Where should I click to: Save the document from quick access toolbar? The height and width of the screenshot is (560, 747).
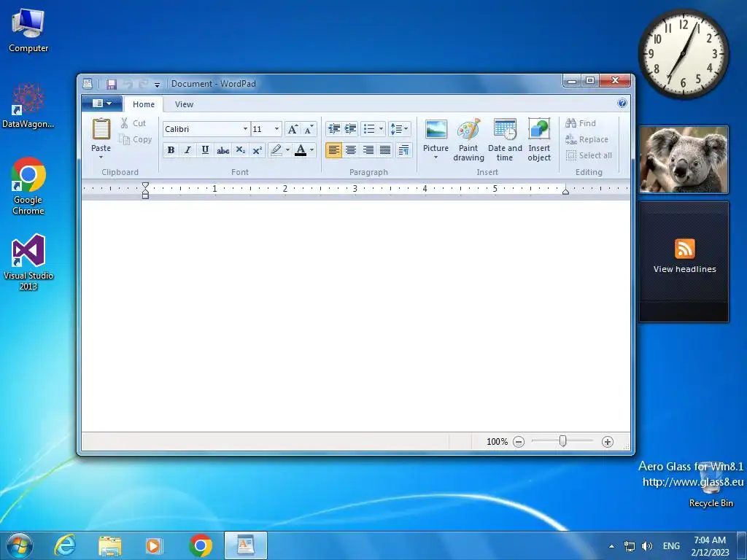(x=112, y=85)
